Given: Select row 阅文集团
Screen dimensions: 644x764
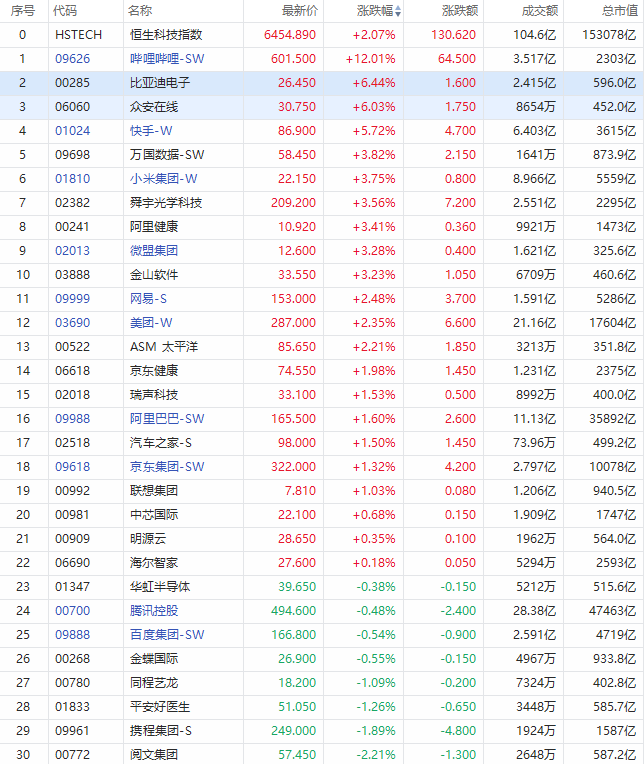Looking at the screenshot, I should (322, 754).
